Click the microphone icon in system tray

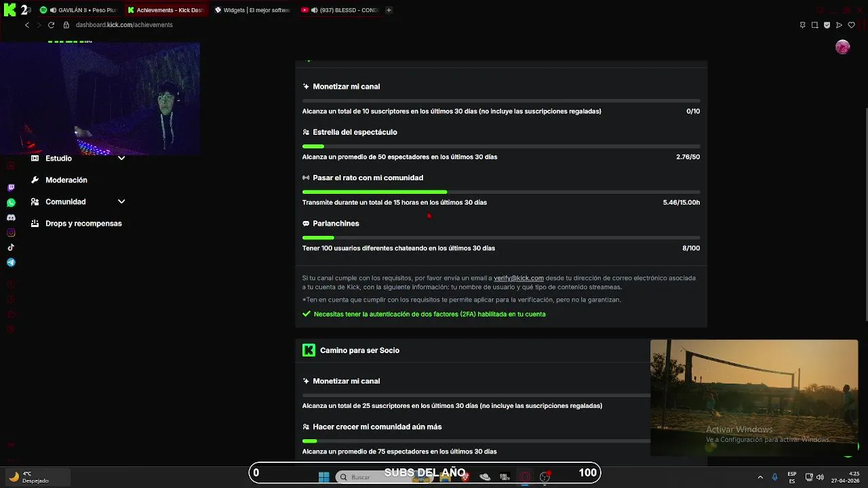pos(774,477)
